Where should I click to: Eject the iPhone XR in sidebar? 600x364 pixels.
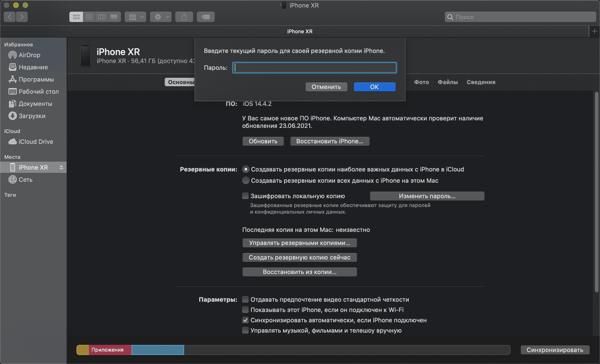pos(61,168)
